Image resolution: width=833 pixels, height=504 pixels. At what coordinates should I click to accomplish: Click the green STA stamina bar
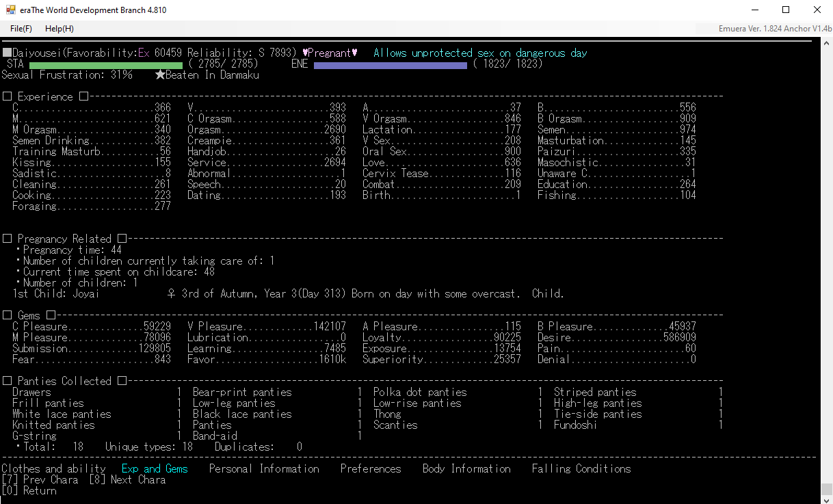pos(106,64)
